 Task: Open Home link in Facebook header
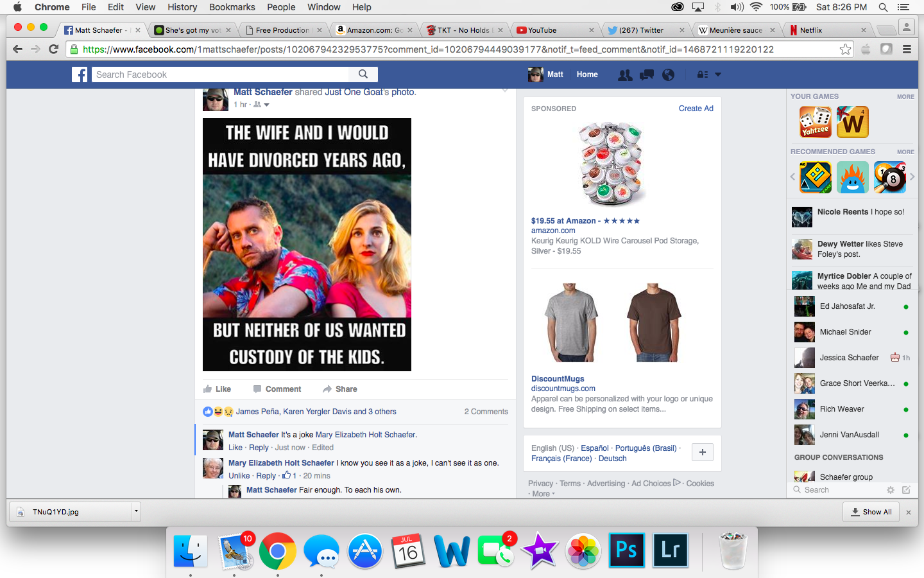pyautogui.click(x=587, y=74)
